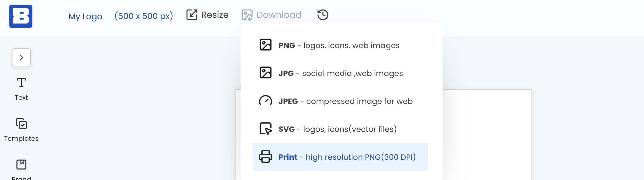This screenshot has height=180, width=644.
Task: Click the Resize pencil-square icon
Action: [x=192, y=15]
